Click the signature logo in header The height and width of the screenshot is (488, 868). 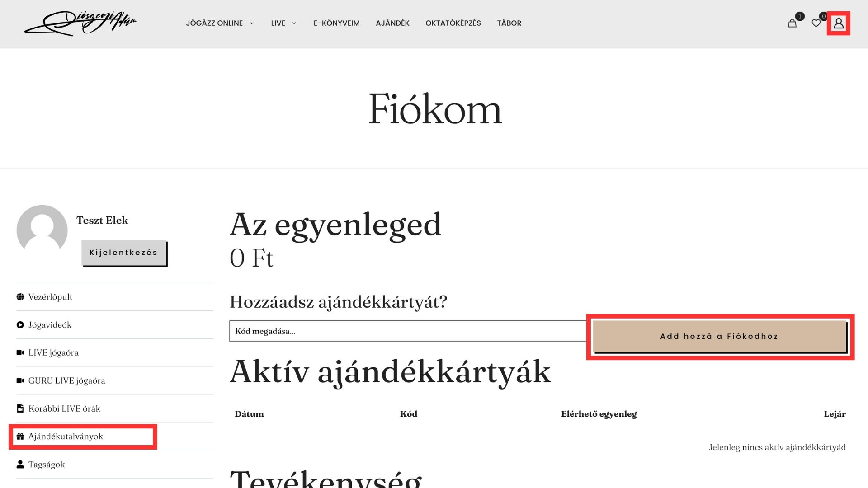point(80,23)
